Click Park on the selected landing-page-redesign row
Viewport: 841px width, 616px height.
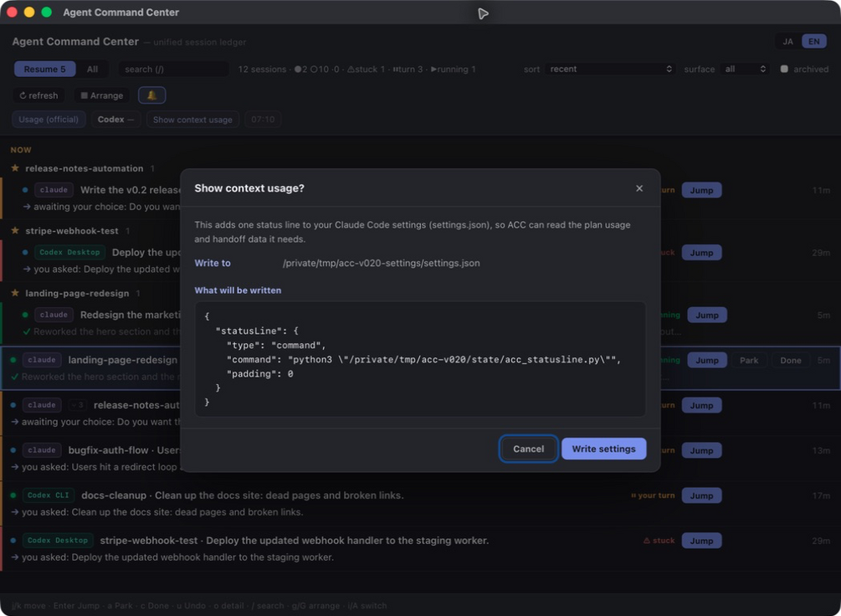[x=749, y=360]
